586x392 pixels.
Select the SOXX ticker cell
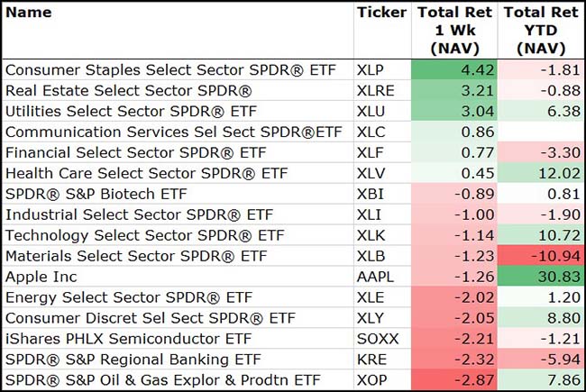click(376, 338)
